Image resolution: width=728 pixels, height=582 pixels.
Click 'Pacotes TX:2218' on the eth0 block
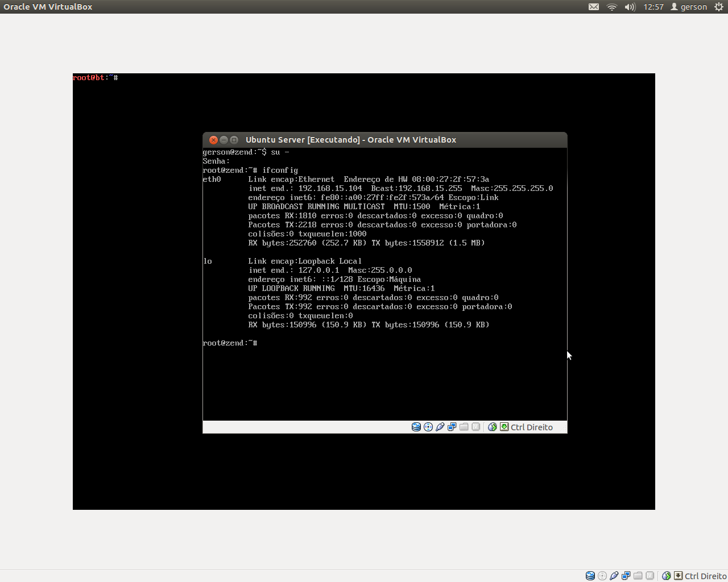[282, 225]
